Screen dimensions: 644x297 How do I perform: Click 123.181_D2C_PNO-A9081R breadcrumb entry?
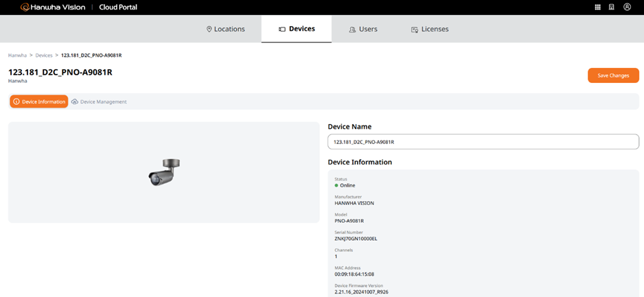(x=91, y=55)
